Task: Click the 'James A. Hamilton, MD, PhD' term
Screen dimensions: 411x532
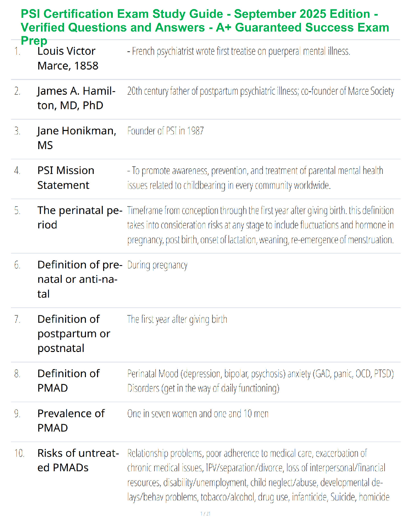Action: [x=77, y=98]
